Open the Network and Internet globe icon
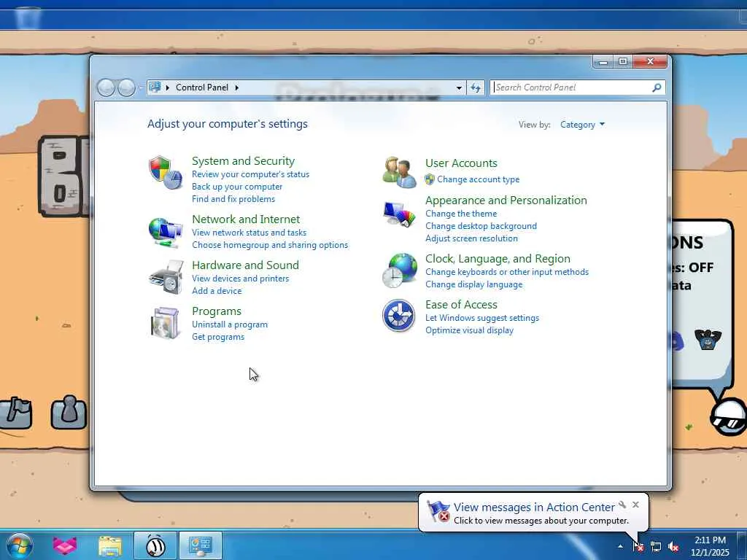The height and width of the screenshot is (560, 747). [166, 233]
